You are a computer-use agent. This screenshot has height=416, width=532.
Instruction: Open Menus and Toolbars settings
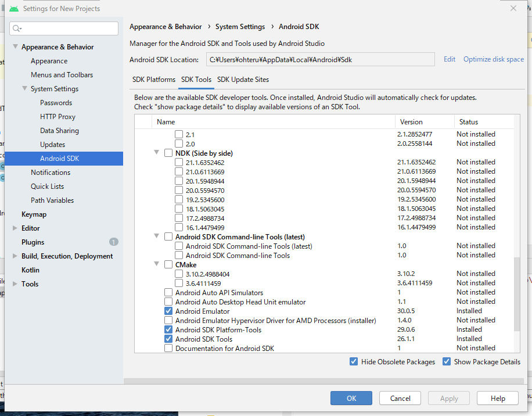(x=62, y=74)
